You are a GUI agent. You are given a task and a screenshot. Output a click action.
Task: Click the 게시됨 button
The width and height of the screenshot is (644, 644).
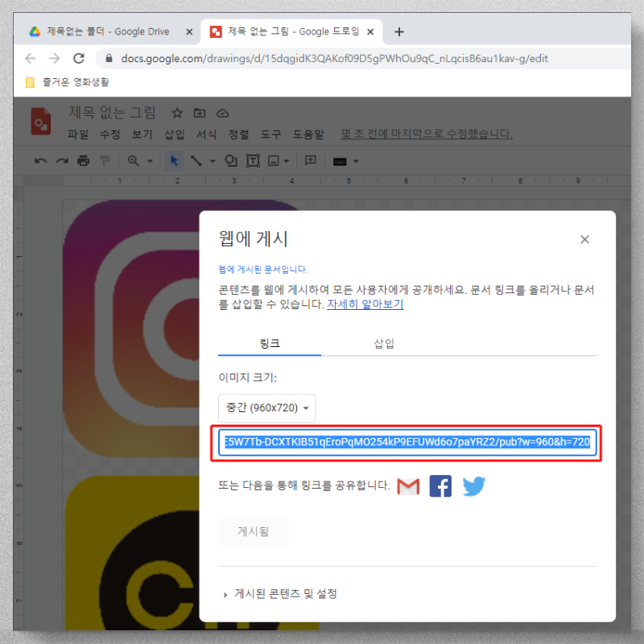coord(253,531)
